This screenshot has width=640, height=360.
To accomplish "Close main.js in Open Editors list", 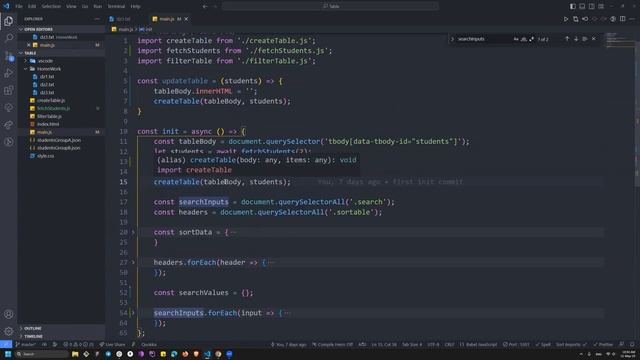I will pos(29,45).
